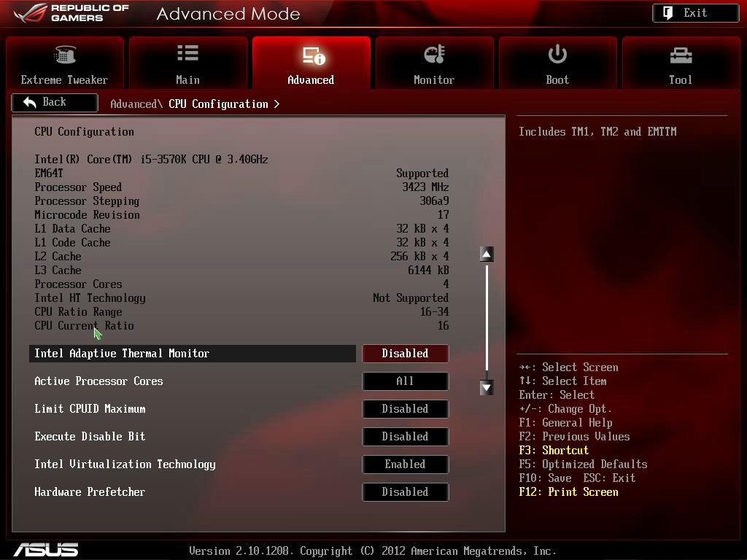Click the i5-3570K CPU name line
This screenshot has width=747, height=560.
(151, 159)
